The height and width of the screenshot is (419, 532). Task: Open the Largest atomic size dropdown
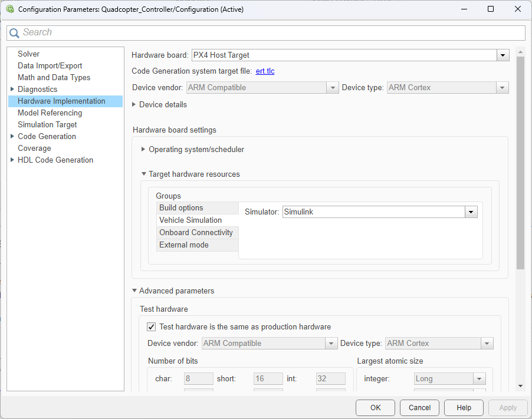pos(480,378)
